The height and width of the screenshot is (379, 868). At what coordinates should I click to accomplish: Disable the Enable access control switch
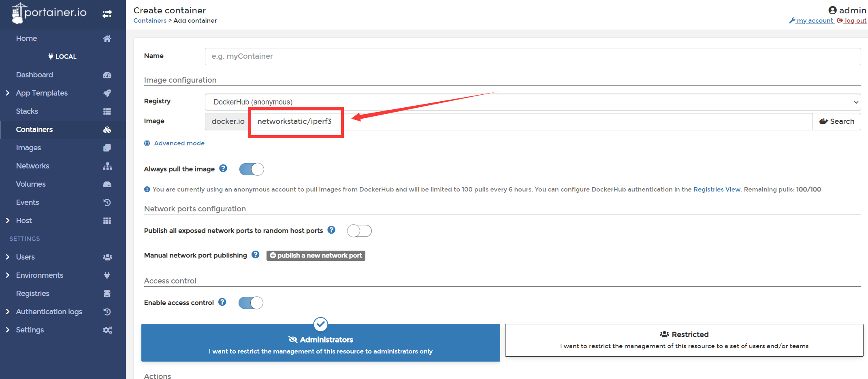coord(251,303)
